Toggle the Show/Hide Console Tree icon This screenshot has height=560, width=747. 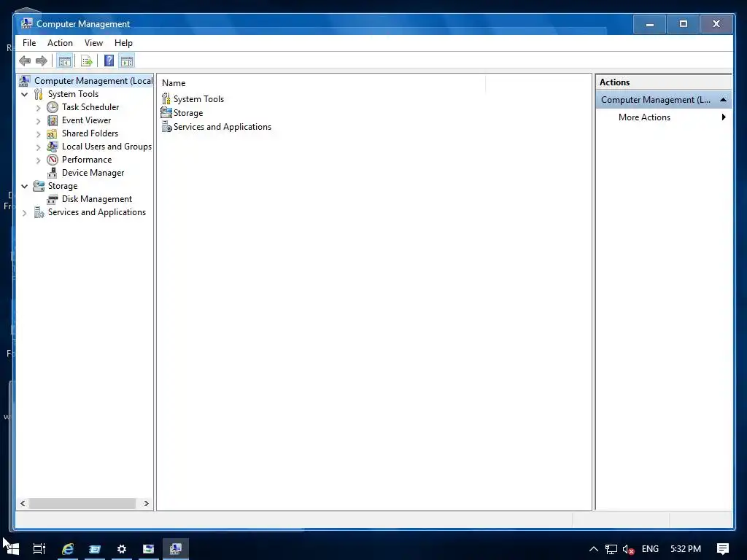64,61
